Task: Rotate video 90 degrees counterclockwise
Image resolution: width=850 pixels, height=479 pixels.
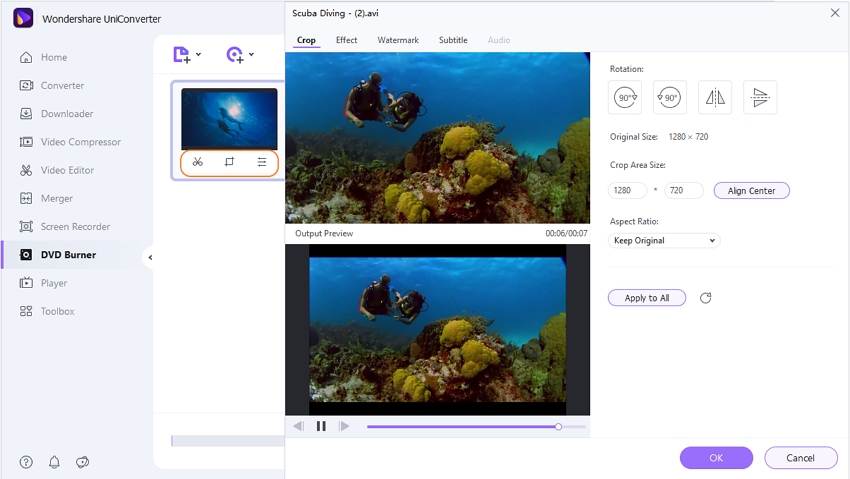Action: click(669, 98)
